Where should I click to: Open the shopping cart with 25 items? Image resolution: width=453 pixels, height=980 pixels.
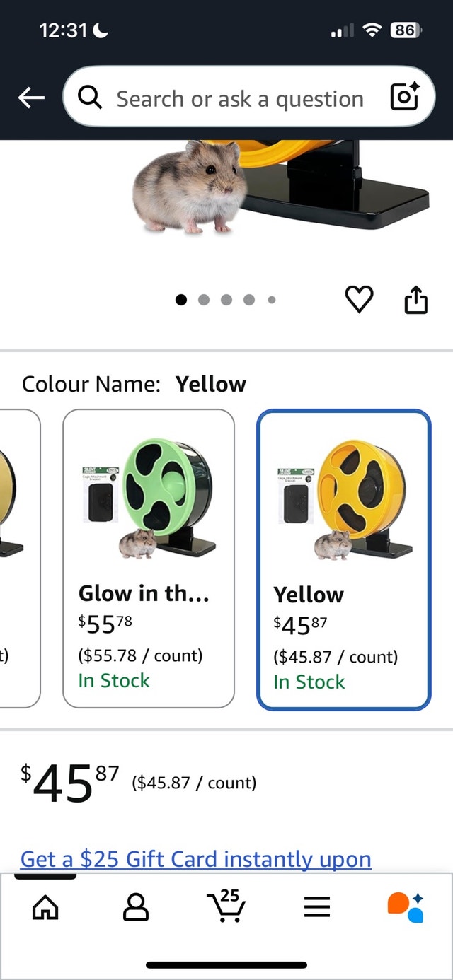(x=226, y=905)
